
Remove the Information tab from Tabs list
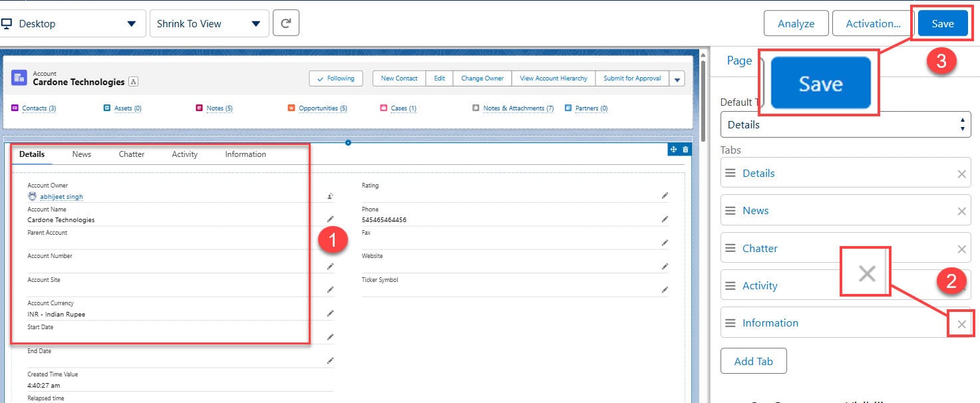pos(961,323)
